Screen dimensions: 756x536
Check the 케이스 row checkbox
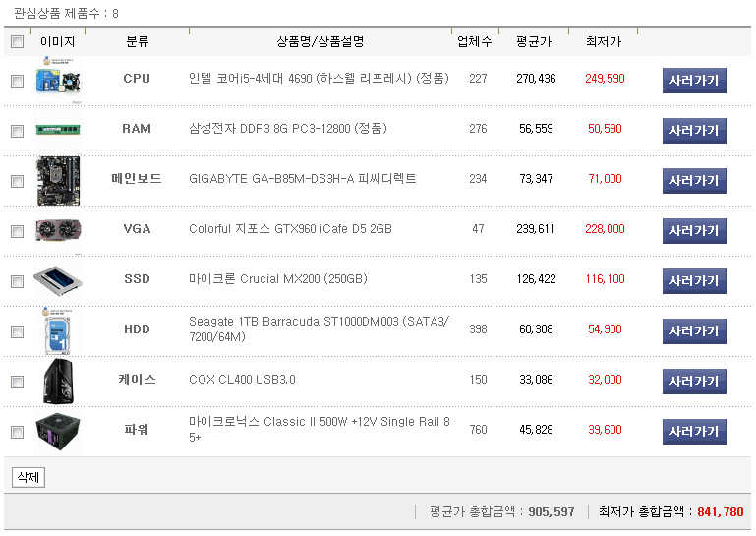(18, 382)
